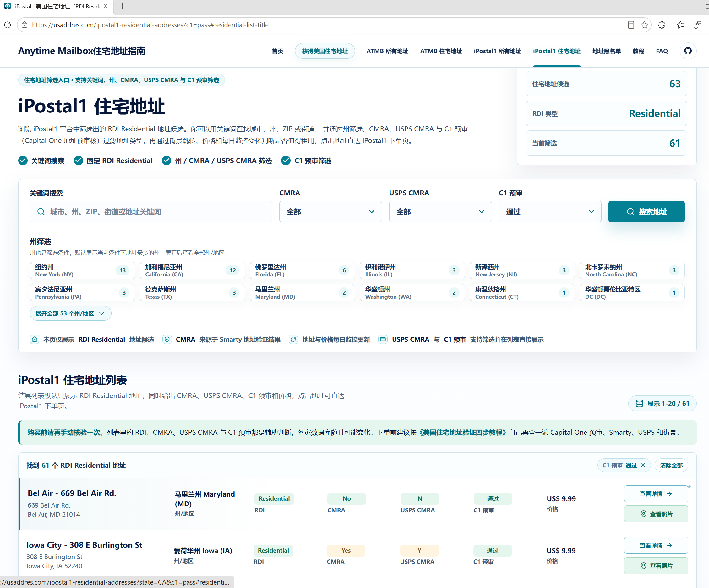This screenshot has height=588, width=709.
Task: Click 查看详情 for Iowa City address
Action: click(x=656, y=545)
